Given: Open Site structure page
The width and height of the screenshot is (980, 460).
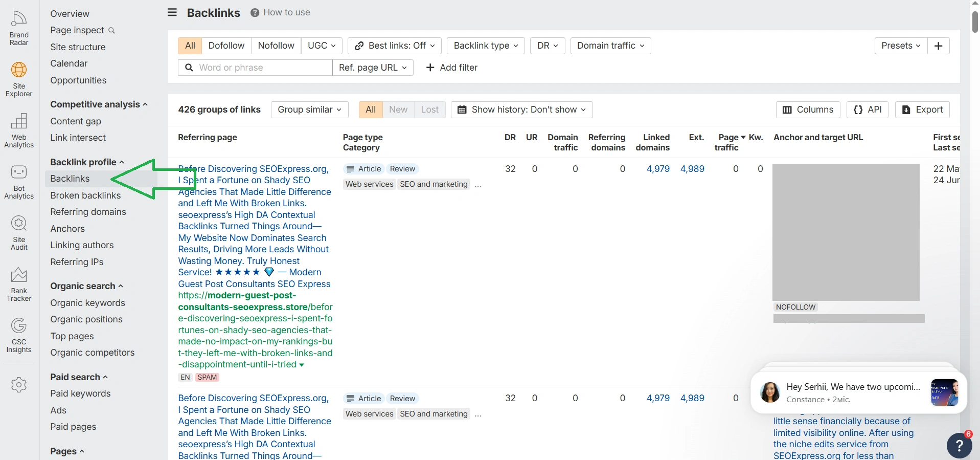Looking at the screenshot, I should pos(78,47).
